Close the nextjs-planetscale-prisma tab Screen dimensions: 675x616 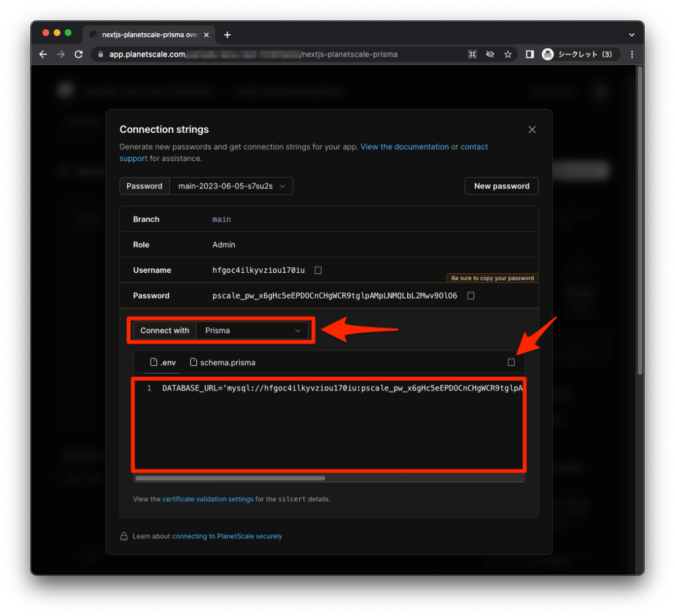click(x=206, y=35)
